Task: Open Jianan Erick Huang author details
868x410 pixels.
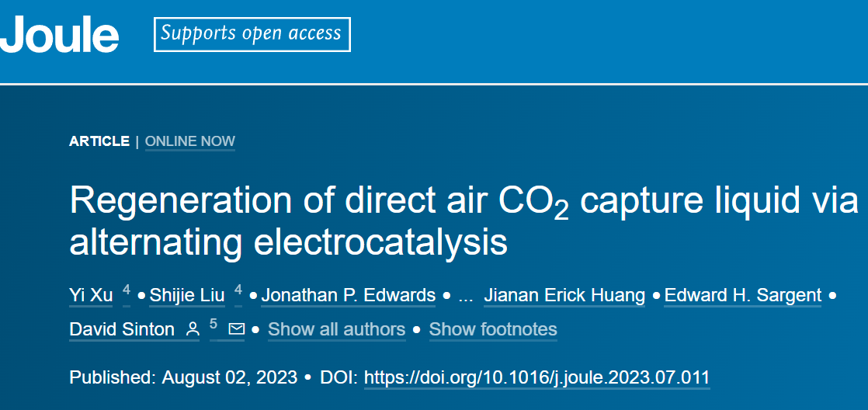Action: (564, 296)
